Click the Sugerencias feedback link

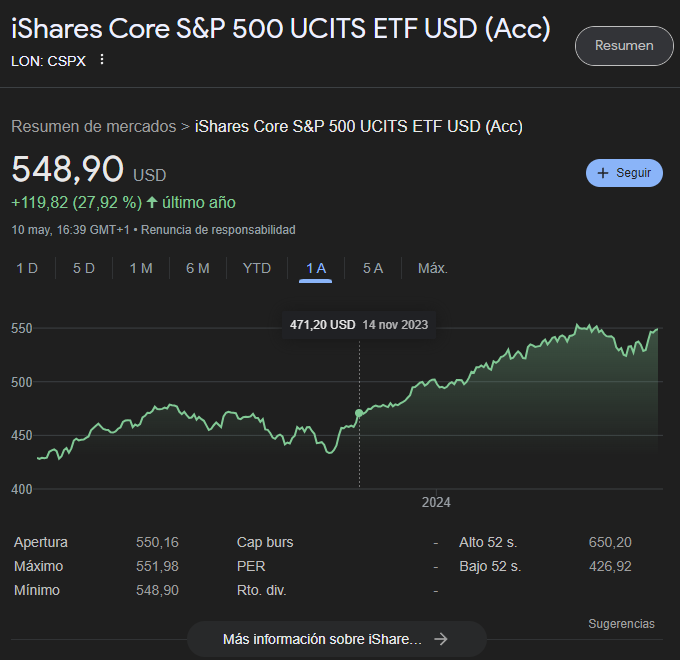621,624
